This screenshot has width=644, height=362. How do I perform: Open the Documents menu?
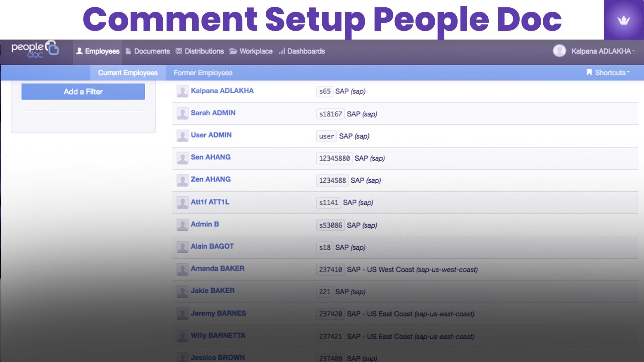(x=148, y=51)
